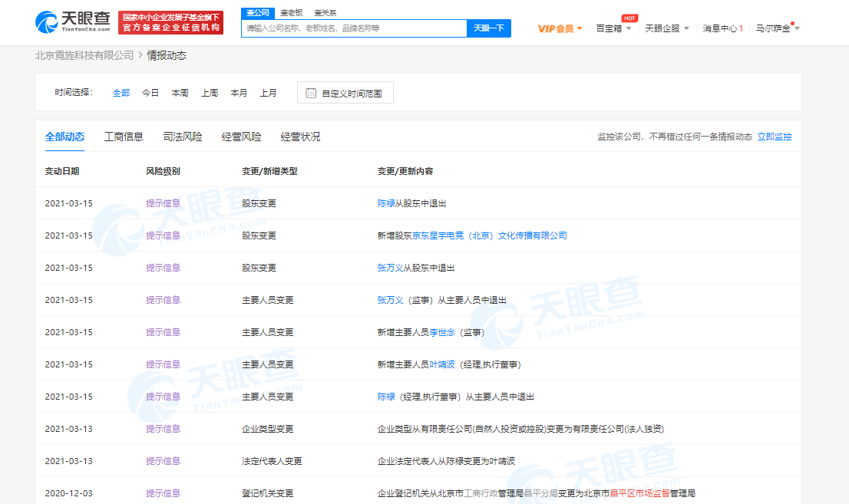Focus the company name search input
Screen dimensions: 849x504
[x=354, y=28]
